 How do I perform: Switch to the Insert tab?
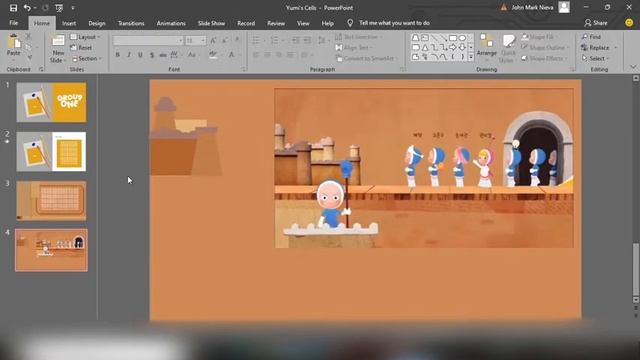69,23
